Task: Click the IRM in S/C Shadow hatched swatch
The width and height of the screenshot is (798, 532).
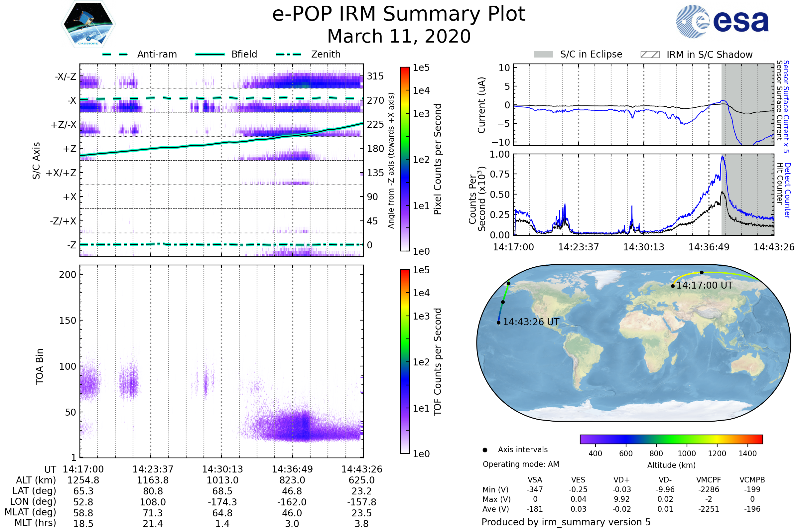Action: [650, 55]
